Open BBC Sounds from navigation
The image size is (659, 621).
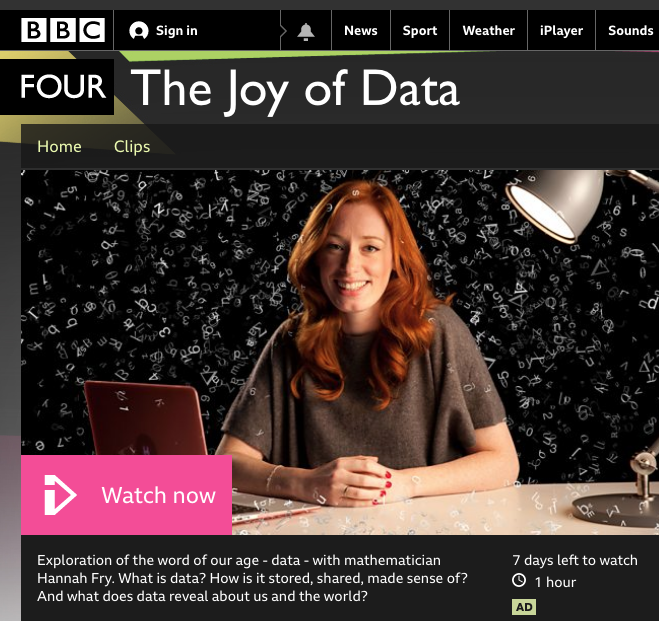[x=629, y=31]
